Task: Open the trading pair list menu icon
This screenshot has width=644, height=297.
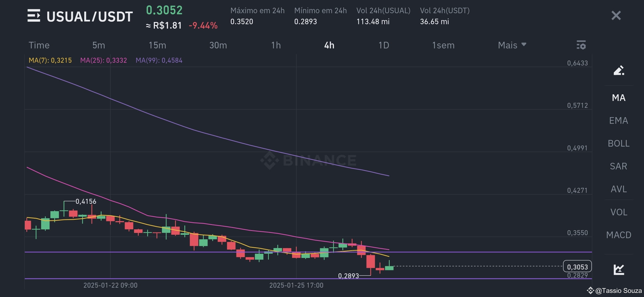Action: point(34,15)
